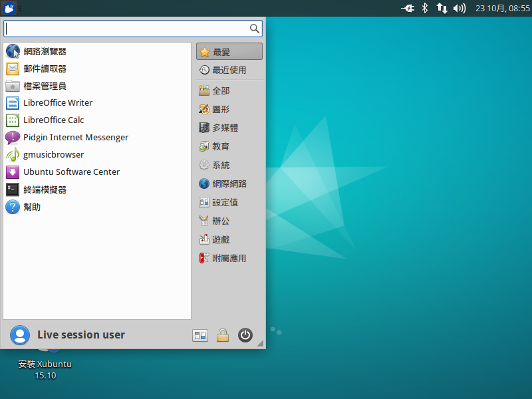Image resolution: width=532 pixels, height=399 pixels.
Task: Lock the screen with padlock icon
Action: [223, 335]
